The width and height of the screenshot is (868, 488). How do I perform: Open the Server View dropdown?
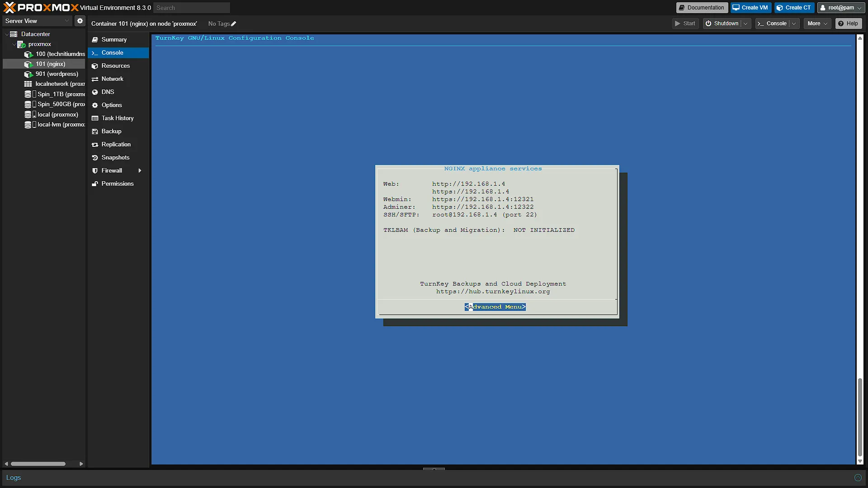(x=37, y=21)
